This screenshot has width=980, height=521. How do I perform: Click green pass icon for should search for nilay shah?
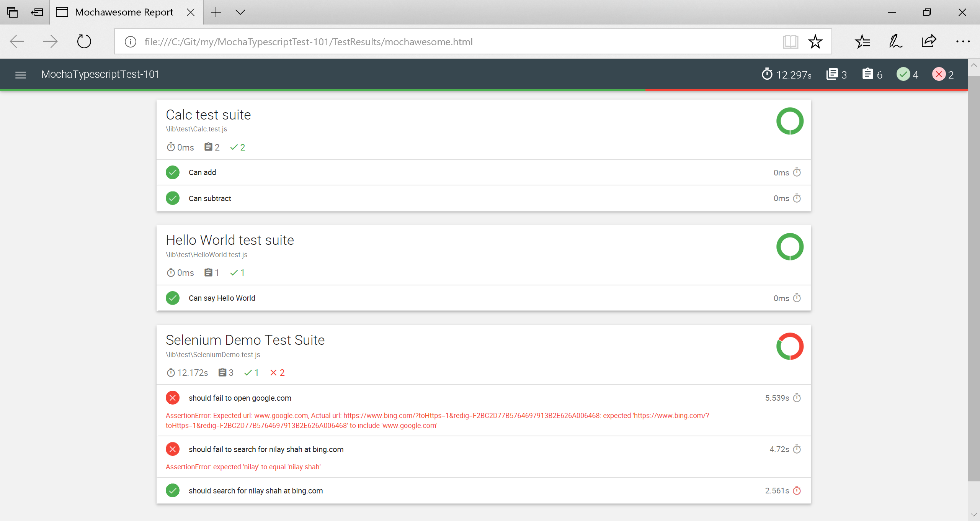[173, 490]
